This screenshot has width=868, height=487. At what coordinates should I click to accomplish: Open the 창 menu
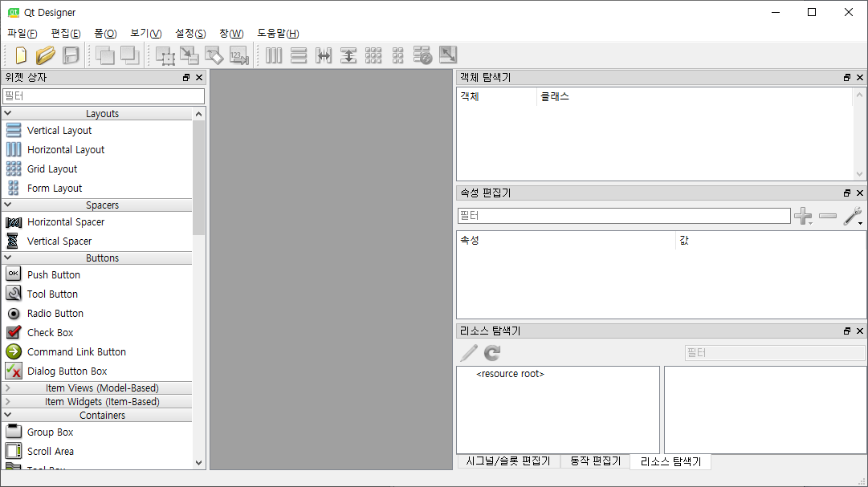tap(231, 34)
